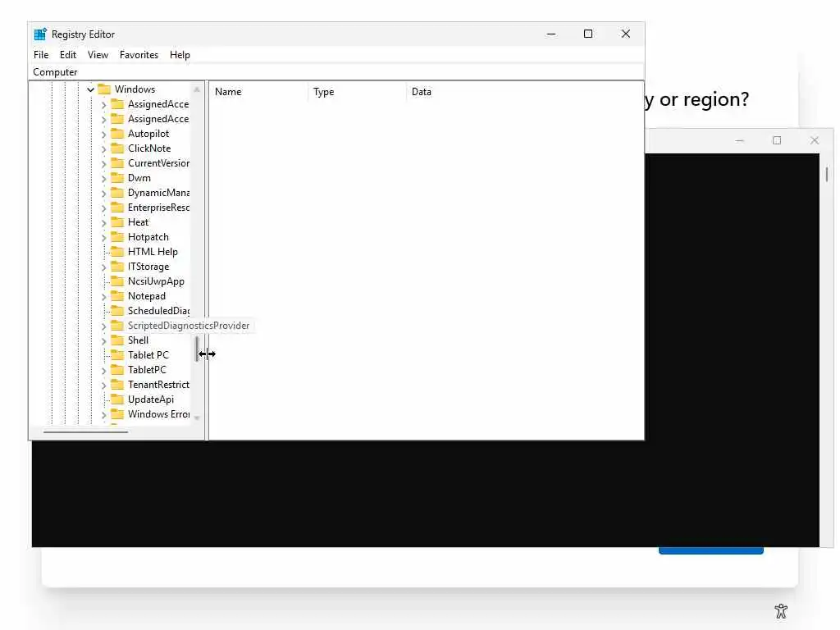
Task: Open the Edit menu
Action: coord(67,55)
